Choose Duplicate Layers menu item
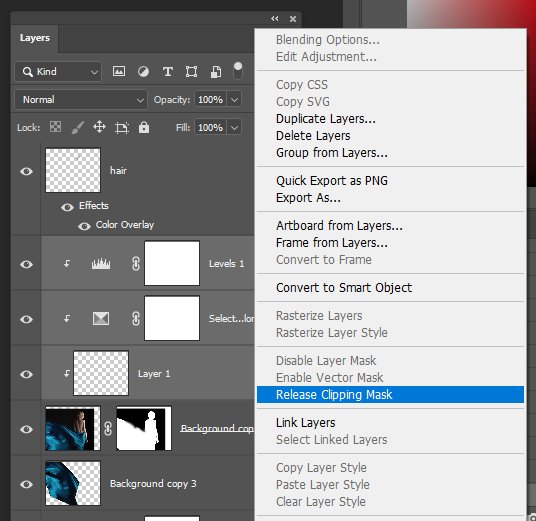 pos(390,119)
